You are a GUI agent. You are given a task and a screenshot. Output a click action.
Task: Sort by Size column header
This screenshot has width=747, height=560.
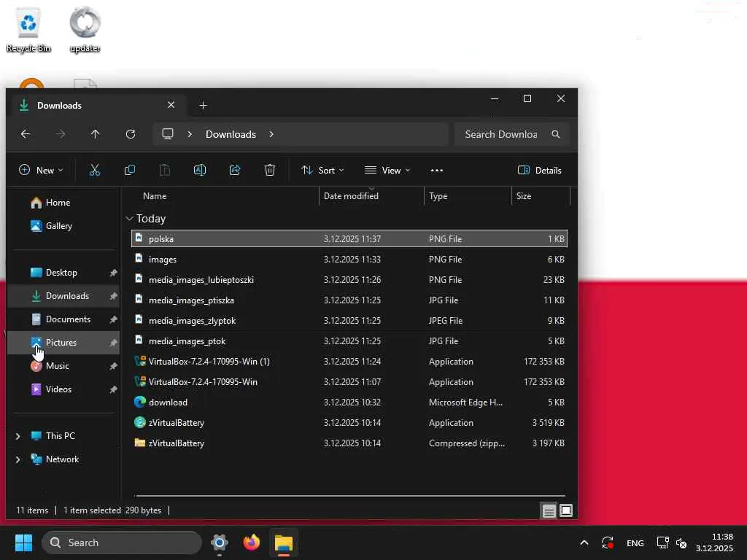click(x=541, y=195)
